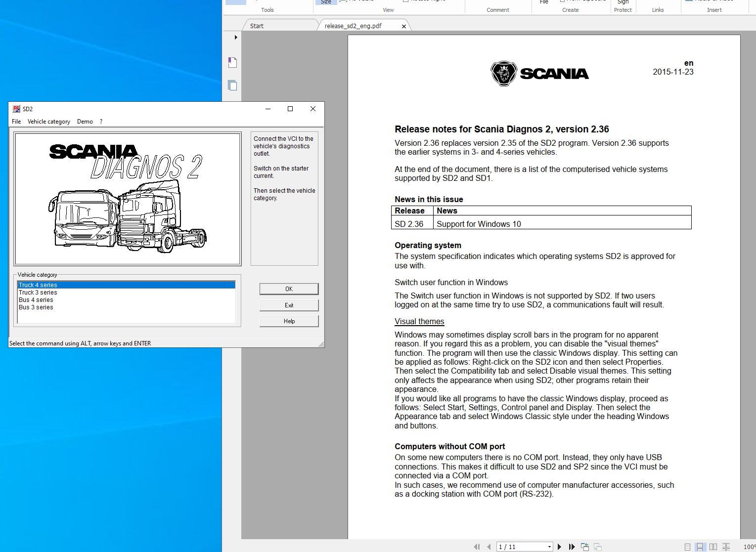Switch to single page view layout
The image size is (756, 552).
(x=687, y=547)
